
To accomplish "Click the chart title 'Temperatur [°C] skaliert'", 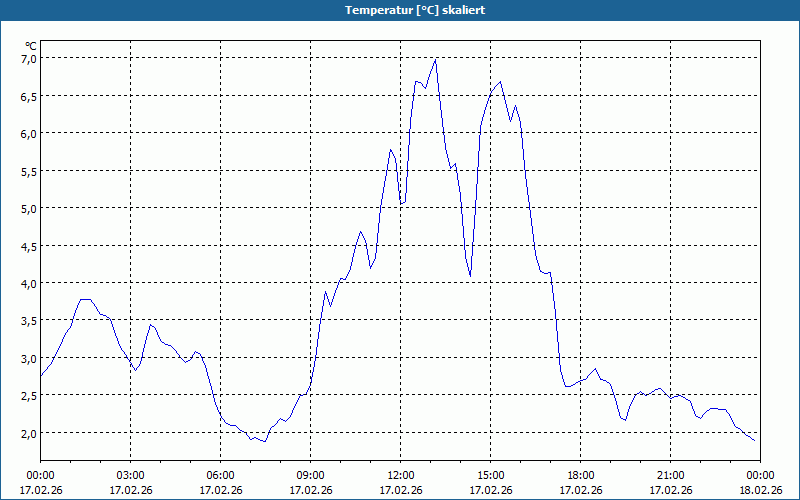I will (x=415, y=10).
